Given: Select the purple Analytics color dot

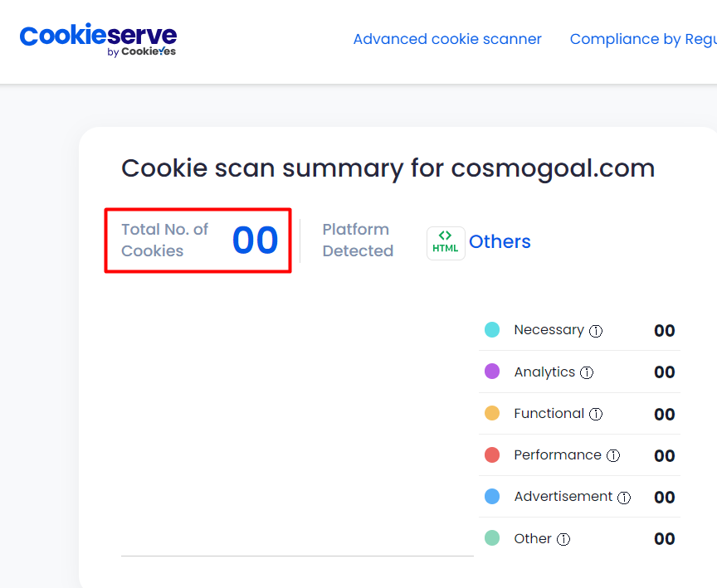Looking at the screenshot, I should tap(492, 371).
